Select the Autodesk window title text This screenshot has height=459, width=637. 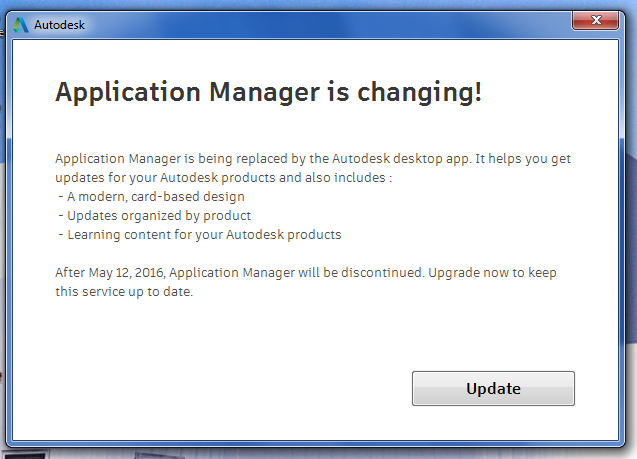pos(59,25)
